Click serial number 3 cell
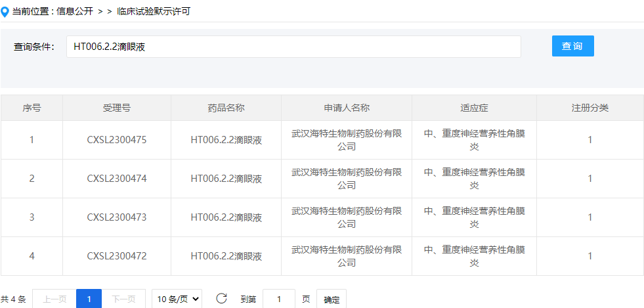This screenshot has height=308, width=644. 32,217
